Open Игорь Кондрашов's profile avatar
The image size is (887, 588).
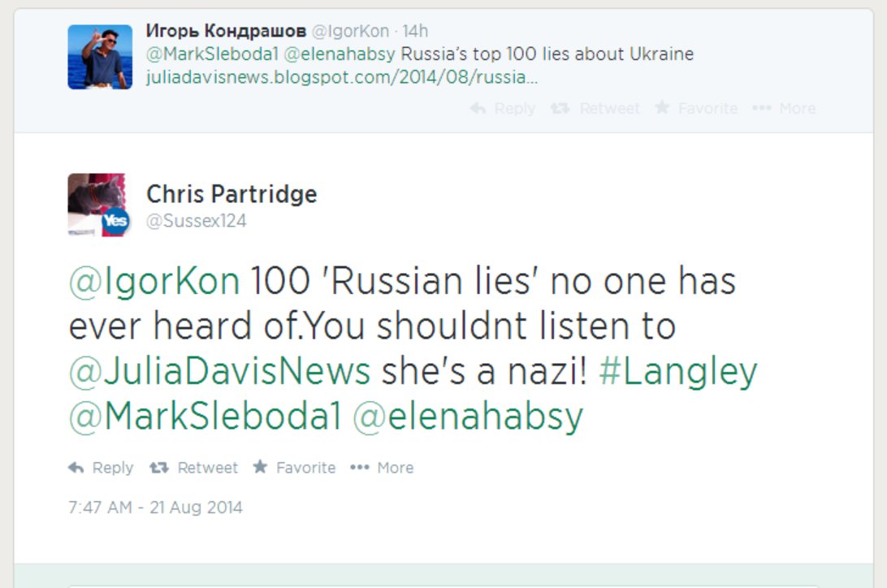pos(100,57)
